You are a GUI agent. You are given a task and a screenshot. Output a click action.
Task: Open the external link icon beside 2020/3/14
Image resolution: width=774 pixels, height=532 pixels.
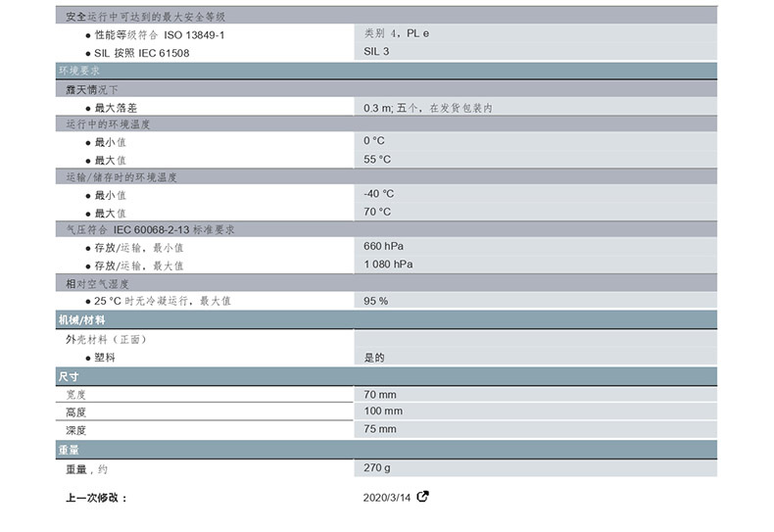[423, 497]
